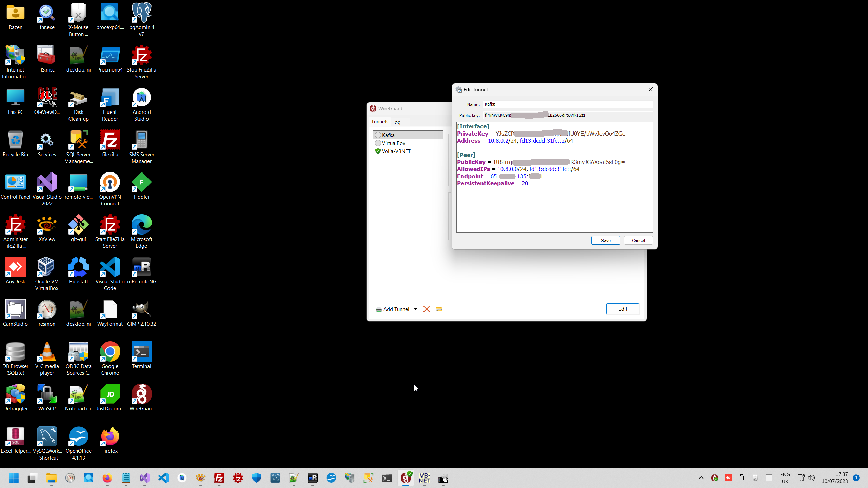This screenshot has height=488, width=868.
Task: Click WireGuard icon in the taskbar
Action: 406,478
